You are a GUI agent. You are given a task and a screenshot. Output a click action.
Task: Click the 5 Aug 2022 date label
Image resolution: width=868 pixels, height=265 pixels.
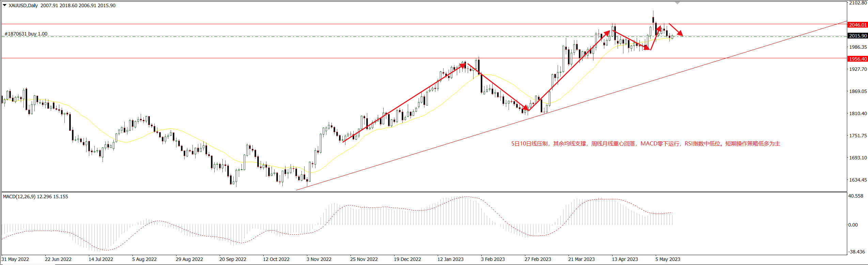pyautogui.click(x=144, y=259)
